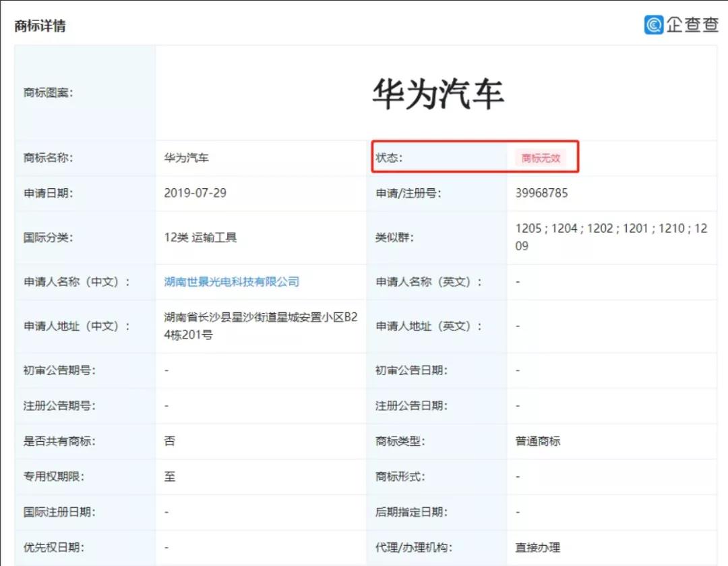Click the 申请/注册号 label
This screenshot has width=728, height=566.
pos(408,193)
